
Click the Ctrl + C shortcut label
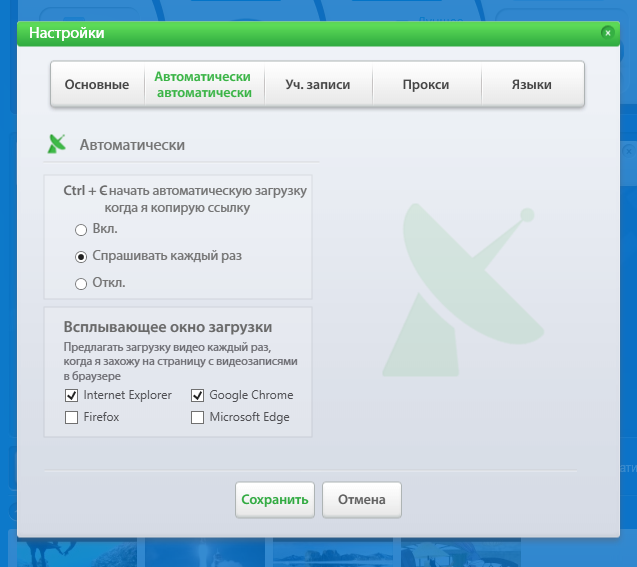click(84, 190)
